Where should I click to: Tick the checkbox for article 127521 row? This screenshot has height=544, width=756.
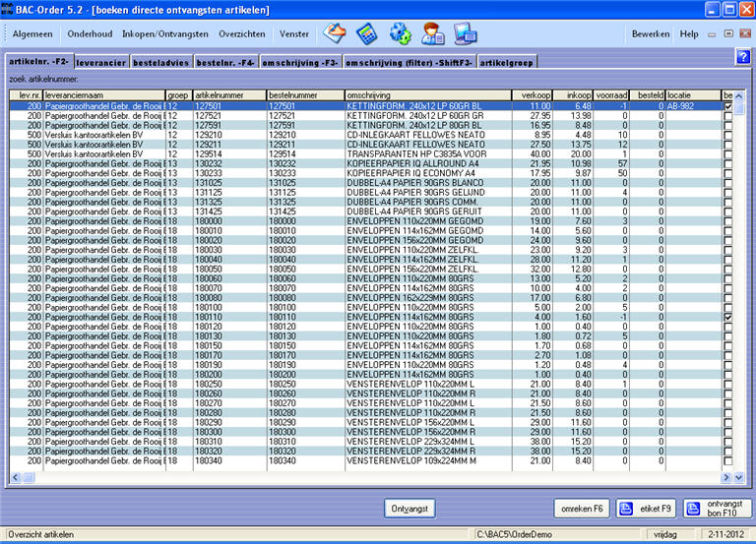(728, 114)
